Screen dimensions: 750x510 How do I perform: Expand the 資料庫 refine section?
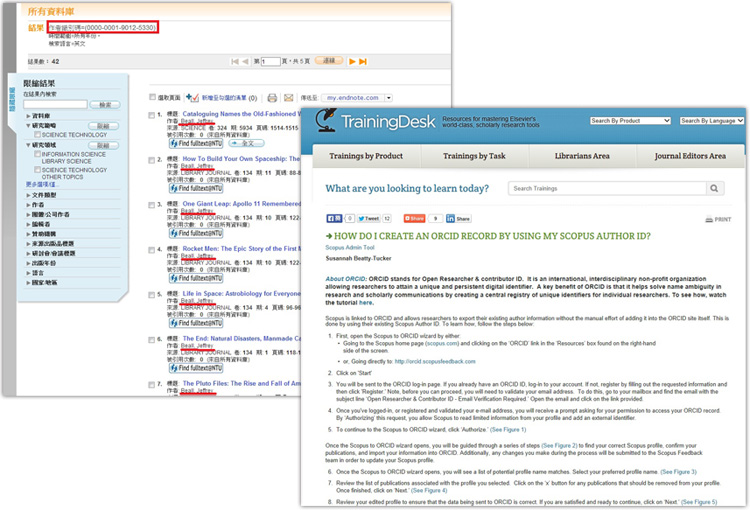[28, 116]
